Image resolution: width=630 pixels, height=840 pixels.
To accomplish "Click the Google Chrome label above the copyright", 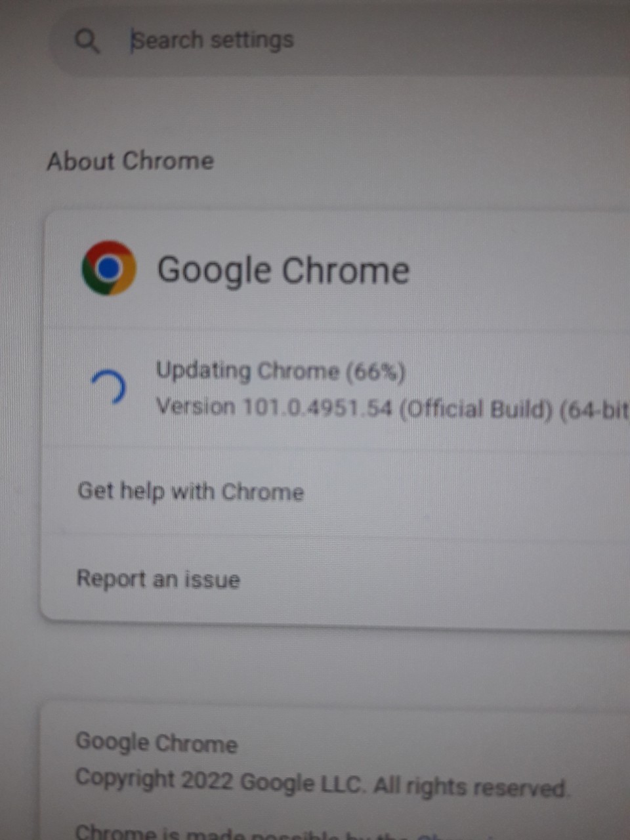I will (x=156, y=743).
